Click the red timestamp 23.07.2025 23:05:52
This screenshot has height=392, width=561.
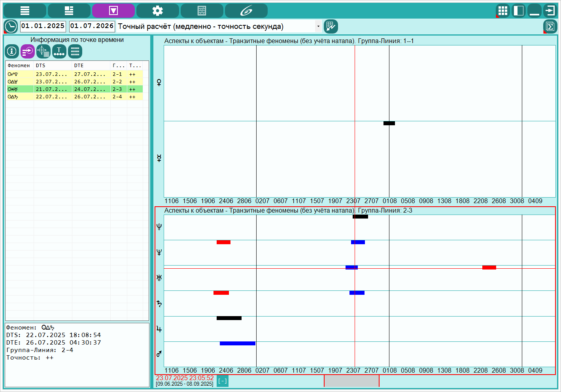click(x=185, y=378)
